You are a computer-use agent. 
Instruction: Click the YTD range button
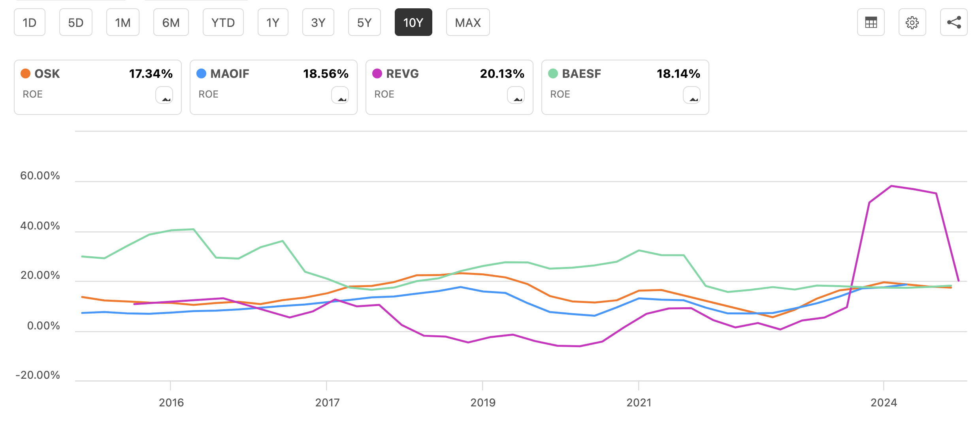click(223, 23)
